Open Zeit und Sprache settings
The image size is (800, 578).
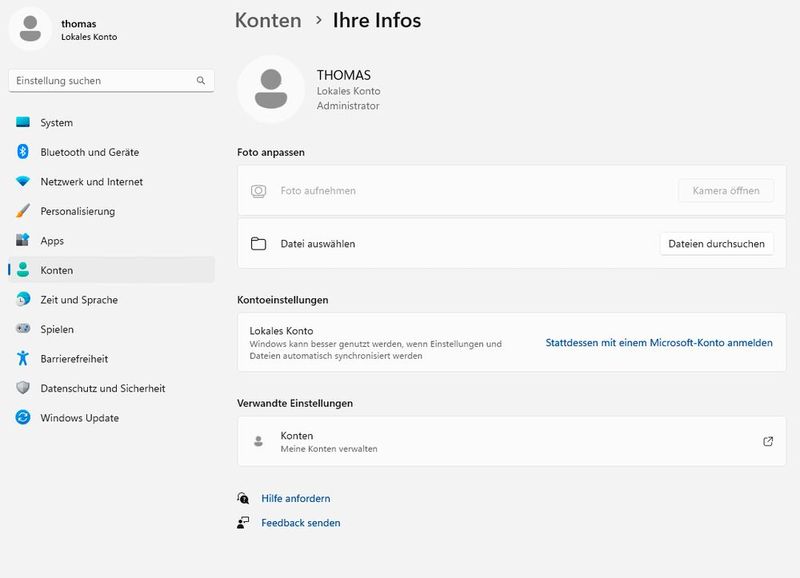coord(21,299)
